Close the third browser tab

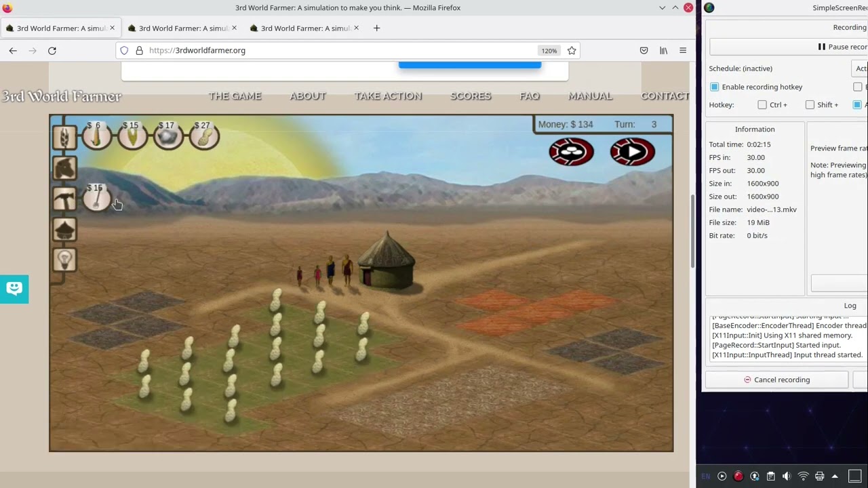356,28
